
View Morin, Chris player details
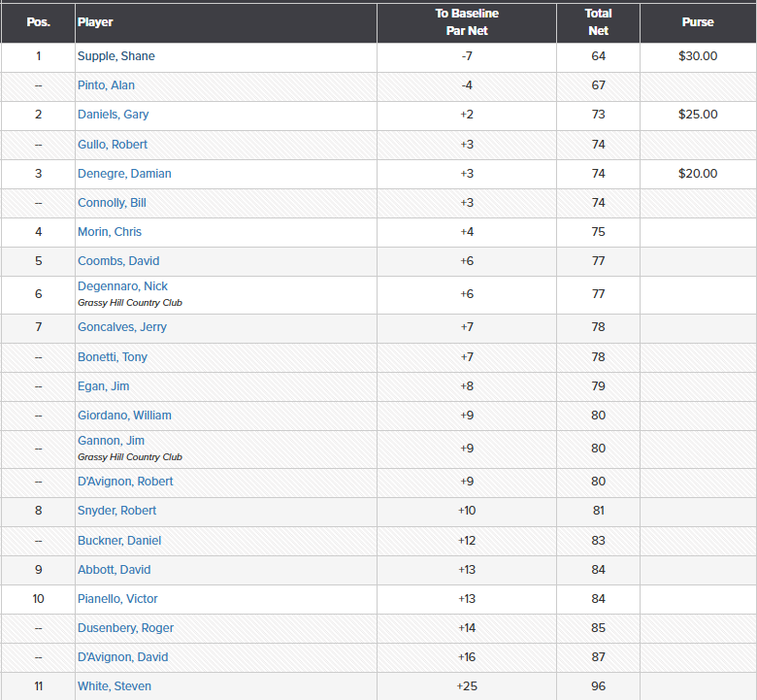click(110, 232)
